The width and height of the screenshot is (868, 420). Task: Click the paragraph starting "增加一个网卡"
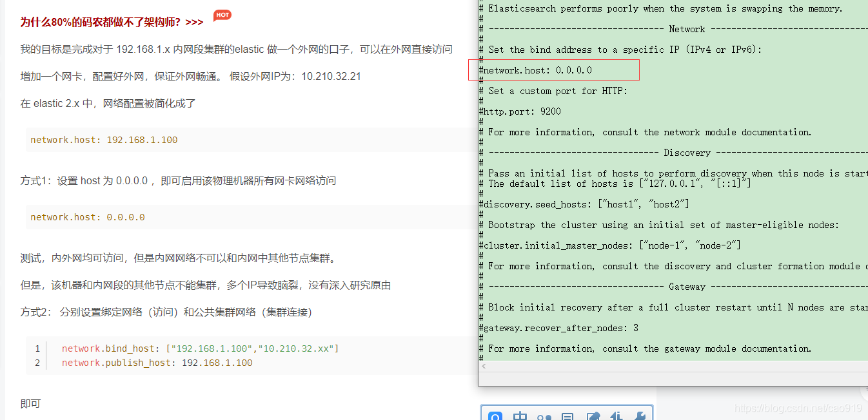coord(191,76)
